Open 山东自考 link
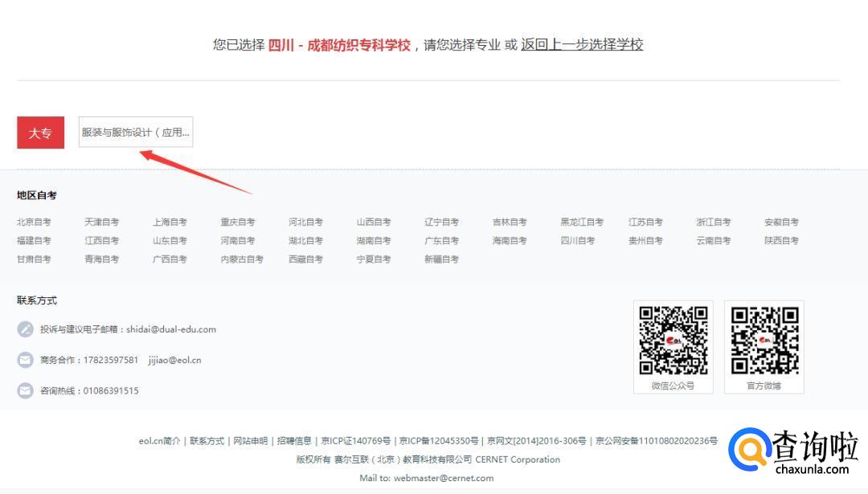 (170, 241)
